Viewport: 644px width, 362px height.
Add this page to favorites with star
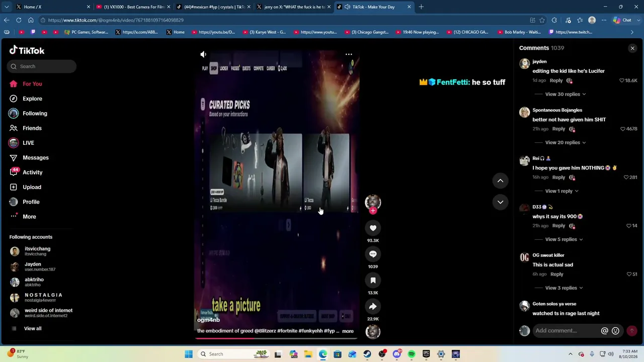[542, 20]
